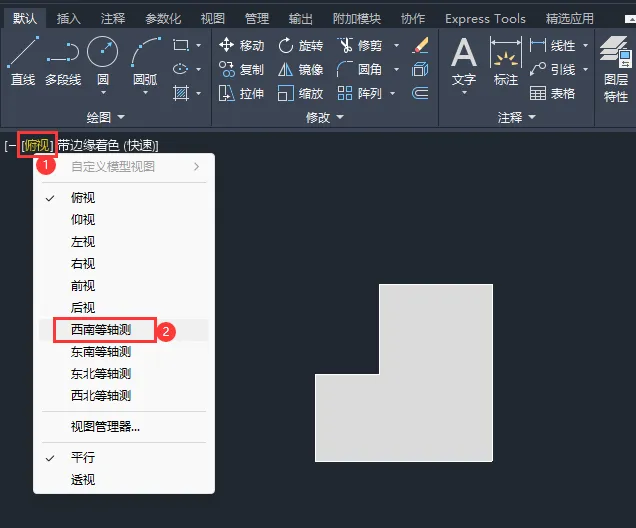Select the Leader (引线) tool
Viewport: 636px width, 528px height.
pos(552,69)
